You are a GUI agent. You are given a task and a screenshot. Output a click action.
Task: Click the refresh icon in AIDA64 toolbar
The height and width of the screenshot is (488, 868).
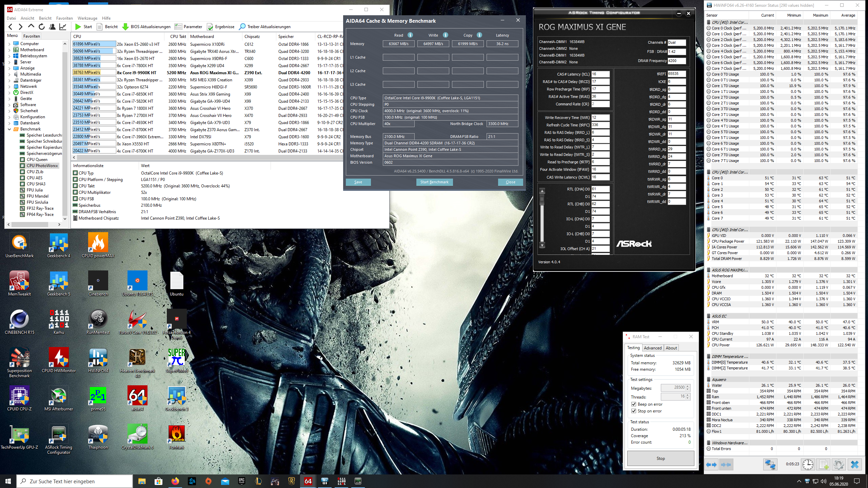pyautogui.click(x=42, y=27)
